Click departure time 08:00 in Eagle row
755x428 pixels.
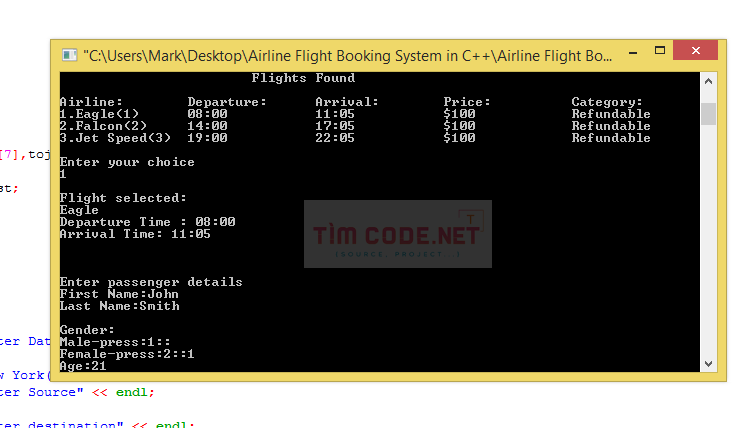208,114
